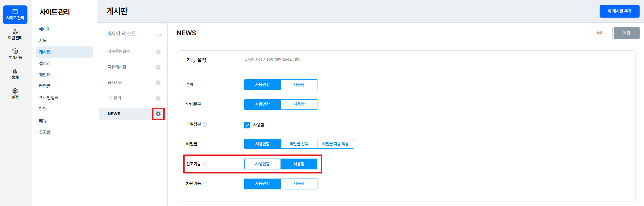
Task: Select 비밀글 자동 적용 option
Action: tap(335, 144)
